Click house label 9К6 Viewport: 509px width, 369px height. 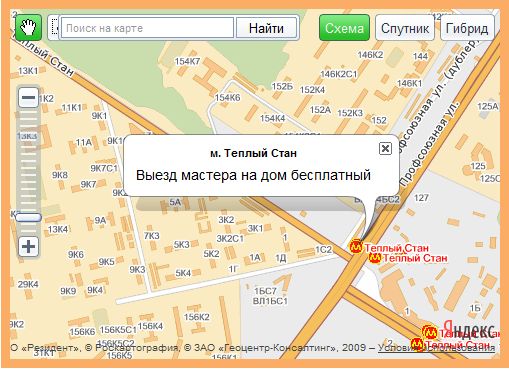(x=76, y=255)
